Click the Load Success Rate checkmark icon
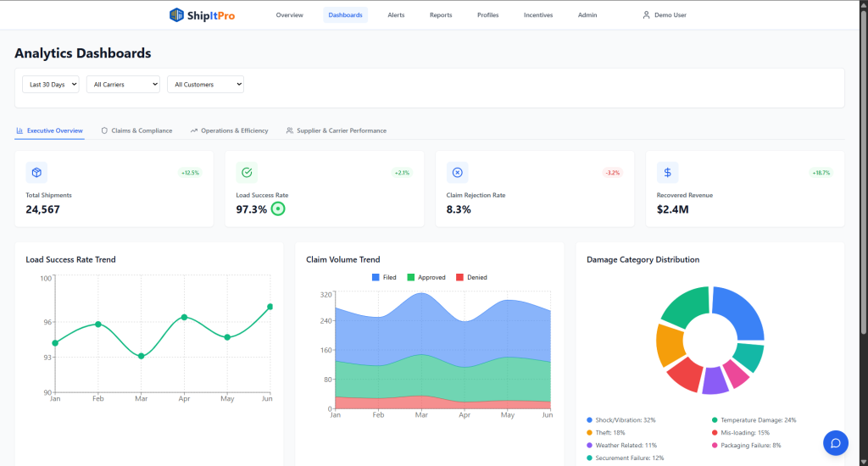Image resolution: width=868 pixels, height=466 pixels. [x=247, y=173]
